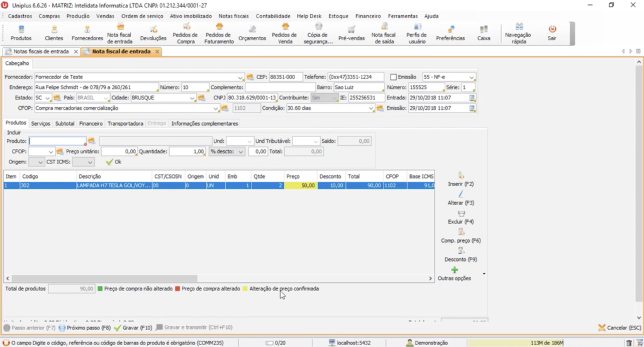Open the Caixa toolbar icon

coord(483,33)
